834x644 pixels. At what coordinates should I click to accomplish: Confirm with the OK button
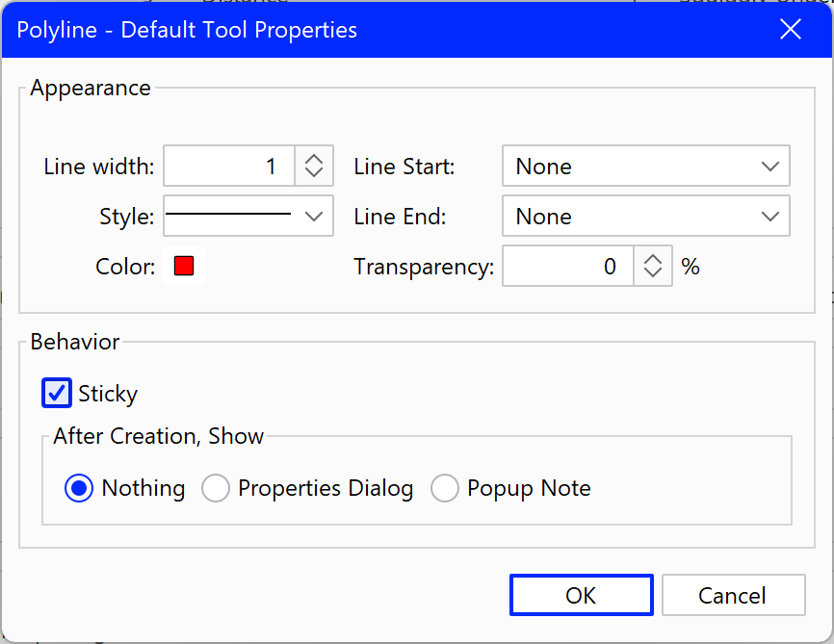[x=582, y=595]
